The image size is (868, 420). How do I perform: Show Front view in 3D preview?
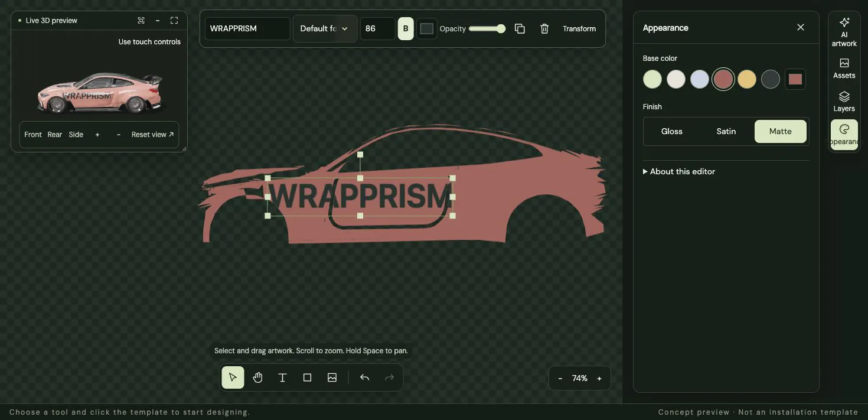point(33,135)
